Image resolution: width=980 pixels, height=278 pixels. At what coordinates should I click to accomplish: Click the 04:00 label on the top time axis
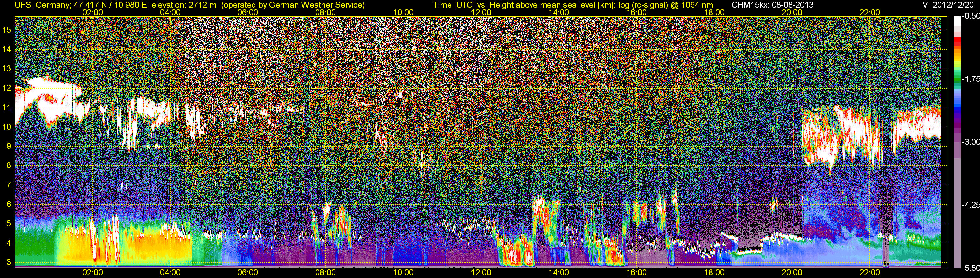coord(170,12)
